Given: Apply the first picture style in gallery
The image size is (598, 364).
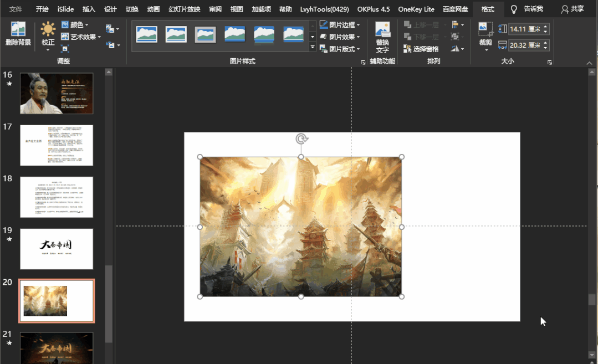Looking at the screenshot, I should tap(147, 34).
